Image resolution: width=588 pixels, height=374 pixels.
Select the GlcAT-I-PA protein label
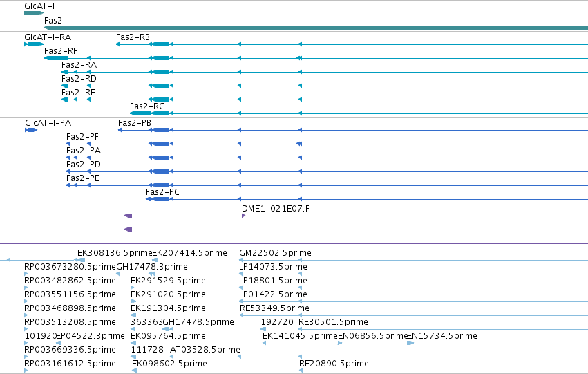(x=48, y=123)
